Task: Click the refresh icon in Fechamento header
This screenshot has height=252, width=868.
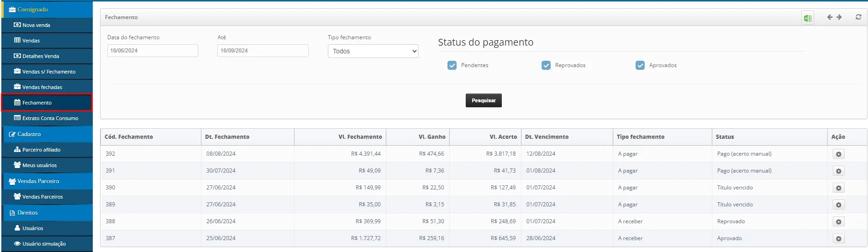Action: (858, 17)
